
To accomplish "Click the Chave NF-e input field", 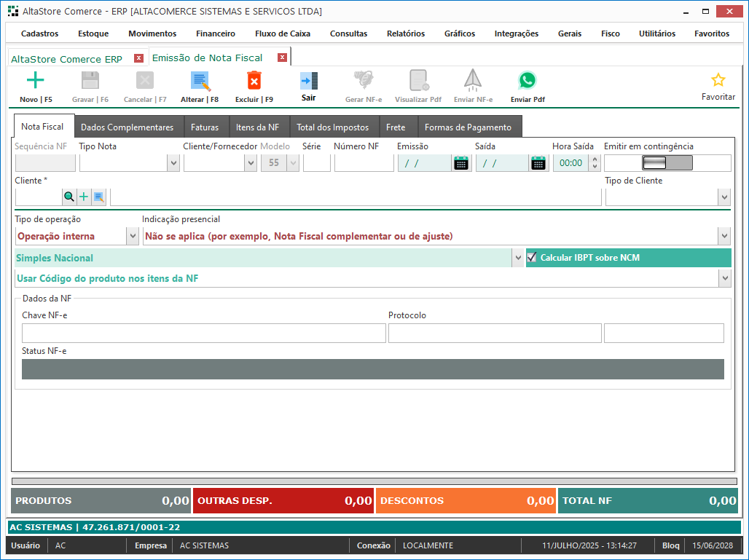I will point(203,334).
